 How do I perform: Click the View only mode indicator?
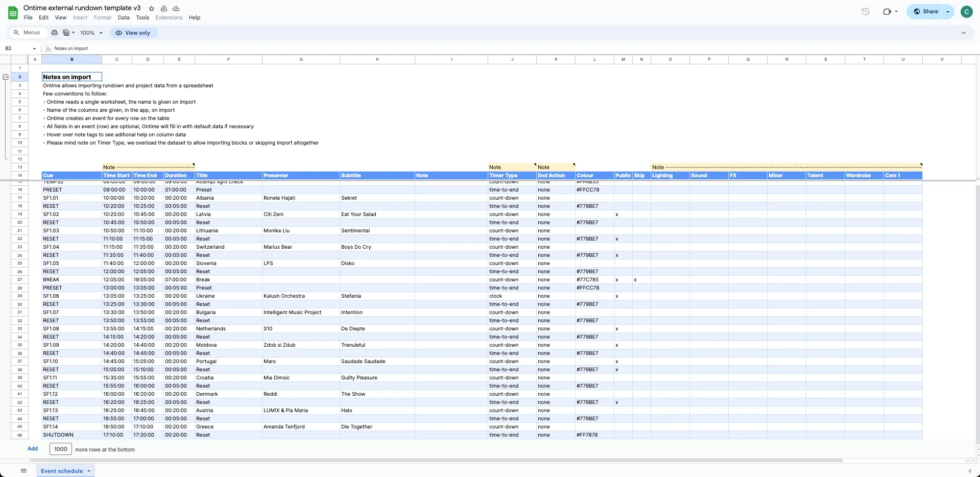pos(133,33)
